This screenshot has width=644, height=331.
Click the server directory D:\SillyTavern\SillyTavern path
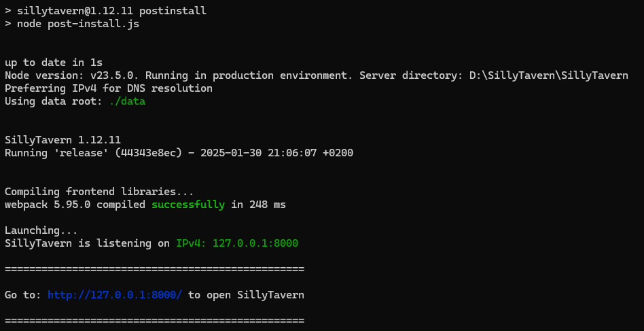[549, 75]
